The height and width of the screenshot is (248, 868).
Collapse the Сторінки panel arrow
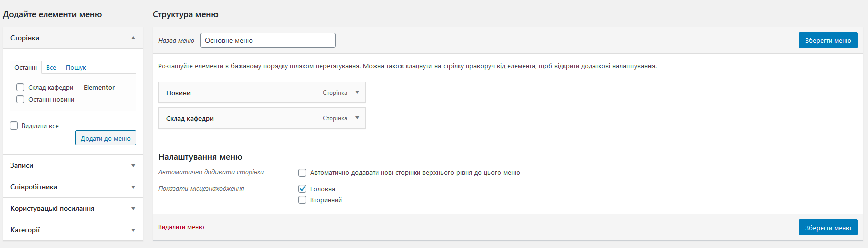133,38
